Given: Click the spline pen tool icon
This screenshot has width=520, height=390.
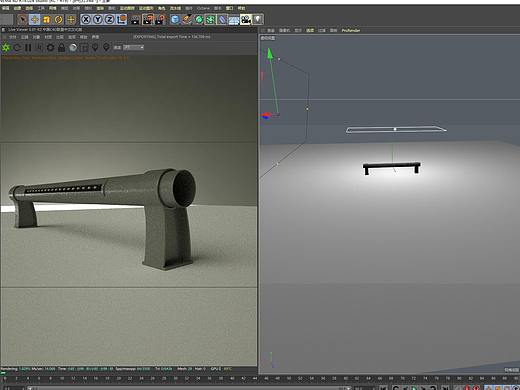Looking at the screenshot, I should point(187,20).
